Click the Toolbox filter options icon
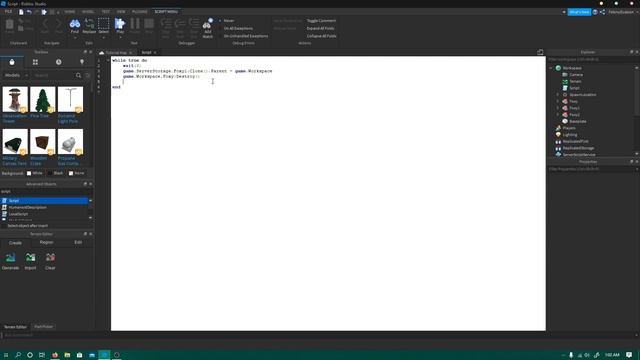 point(87,76)
